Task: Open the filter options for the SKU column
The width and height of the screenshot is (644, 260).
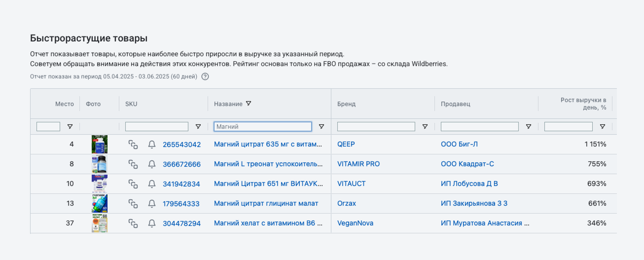Action: click(198, 127)
